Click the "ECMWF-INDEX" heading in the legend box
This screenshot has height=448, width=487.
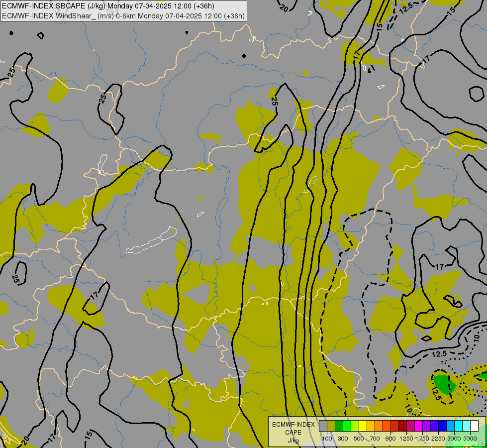293,425
